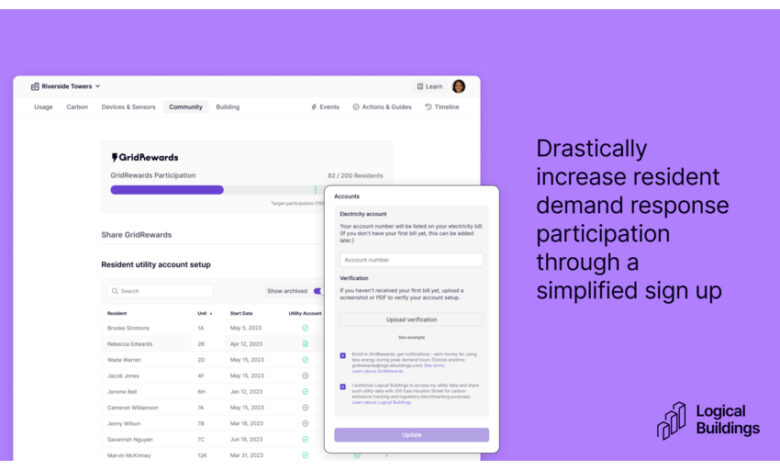Open the Carbon tab
The height and width of the screenshot is (470, 780).
coord(77,107)
